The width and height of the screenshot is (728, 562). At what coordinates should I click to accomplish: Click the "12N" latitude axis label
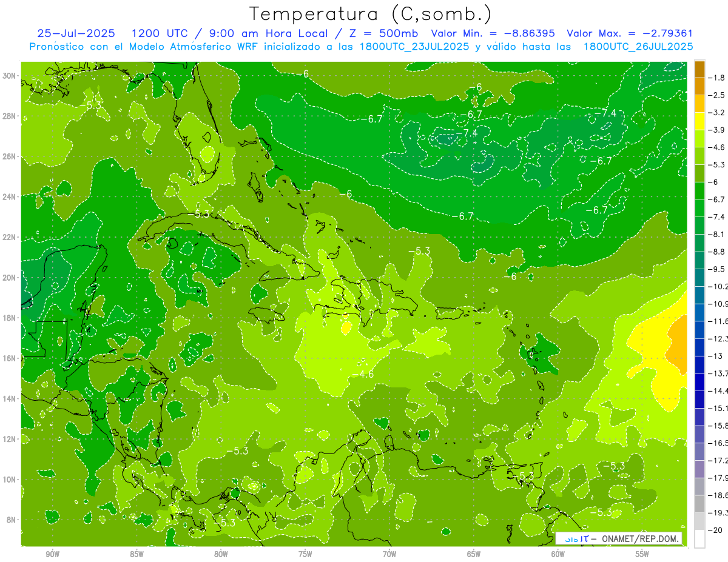[9, 439]
